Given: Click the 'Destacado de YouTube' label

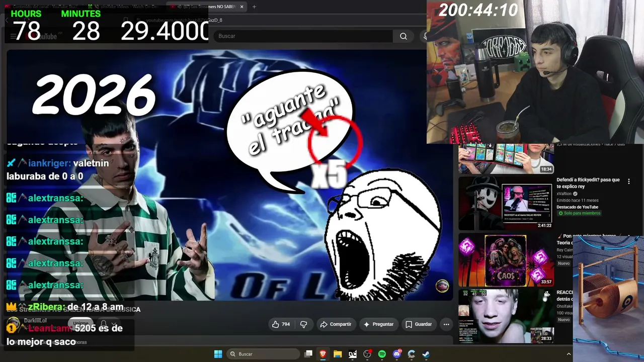Looking at the screenshot, I should 577,207.
